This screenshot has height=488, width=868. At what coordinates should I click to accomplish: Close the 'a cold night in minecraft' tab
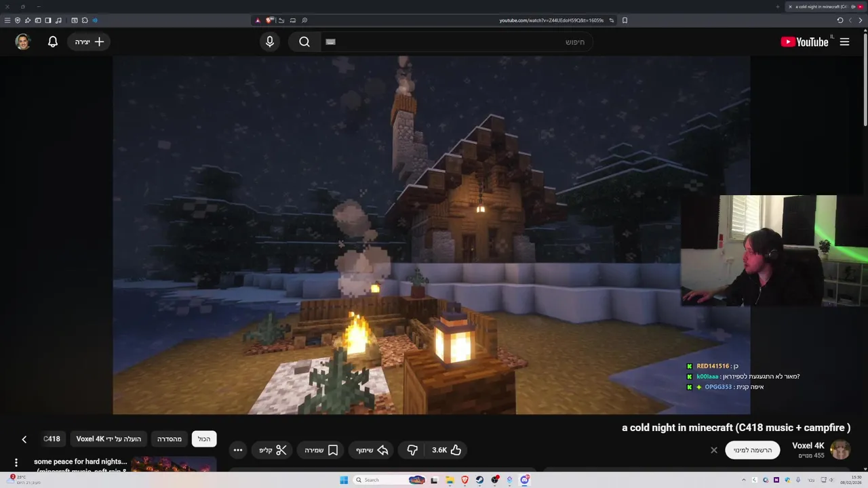[x=790, y=7]
